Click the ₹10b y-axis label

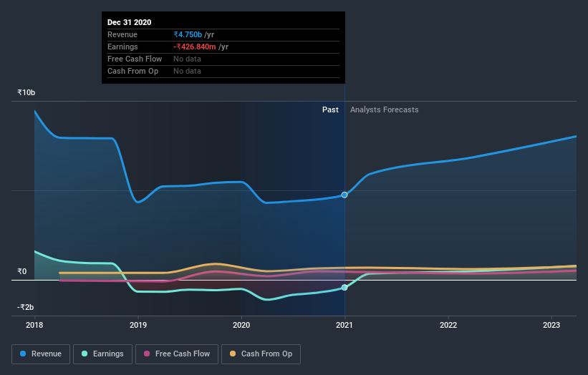click(26, 92)
